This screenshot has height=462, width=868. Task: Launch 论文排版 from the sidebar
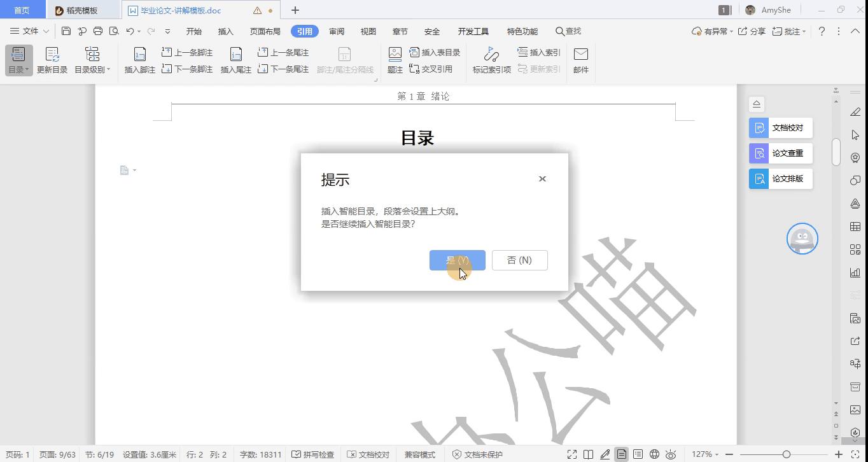[780, 179]
